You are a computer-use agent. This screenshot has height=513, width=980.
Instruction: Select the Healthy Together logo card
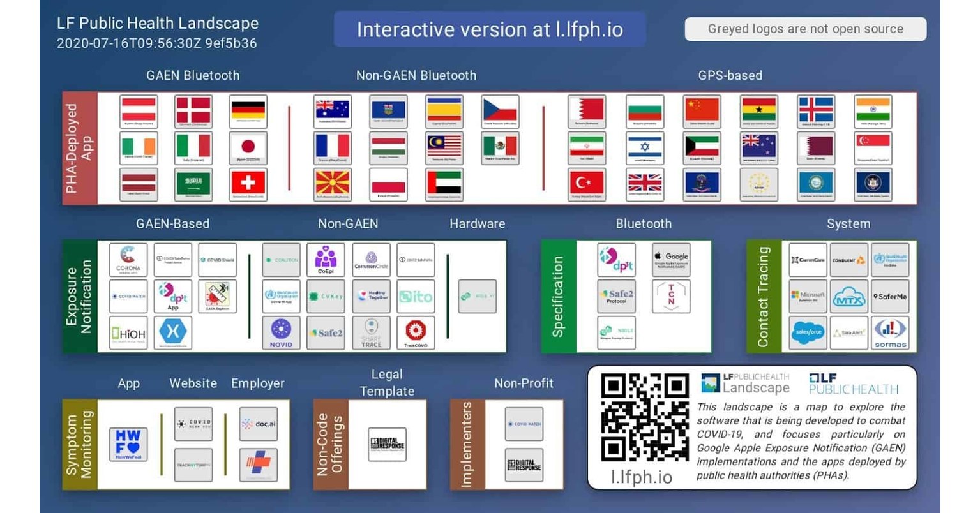point(371,296)
